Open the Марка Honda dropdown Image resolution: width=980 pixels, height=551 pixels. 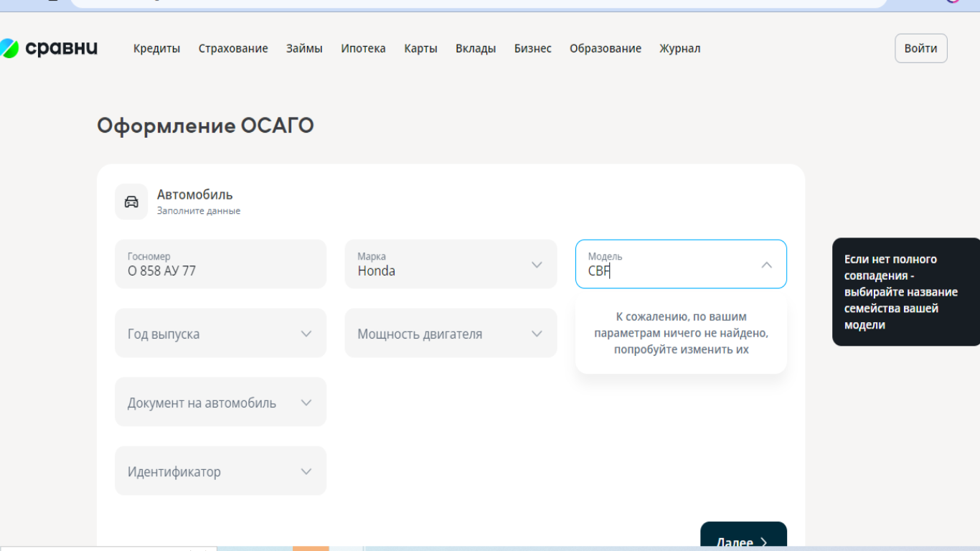pos(451,264)
